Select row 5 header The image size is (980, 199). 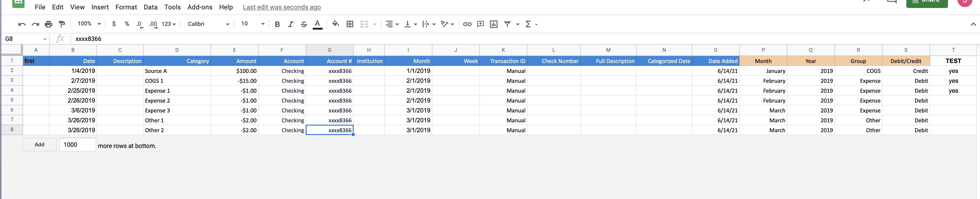click(12, 100)
